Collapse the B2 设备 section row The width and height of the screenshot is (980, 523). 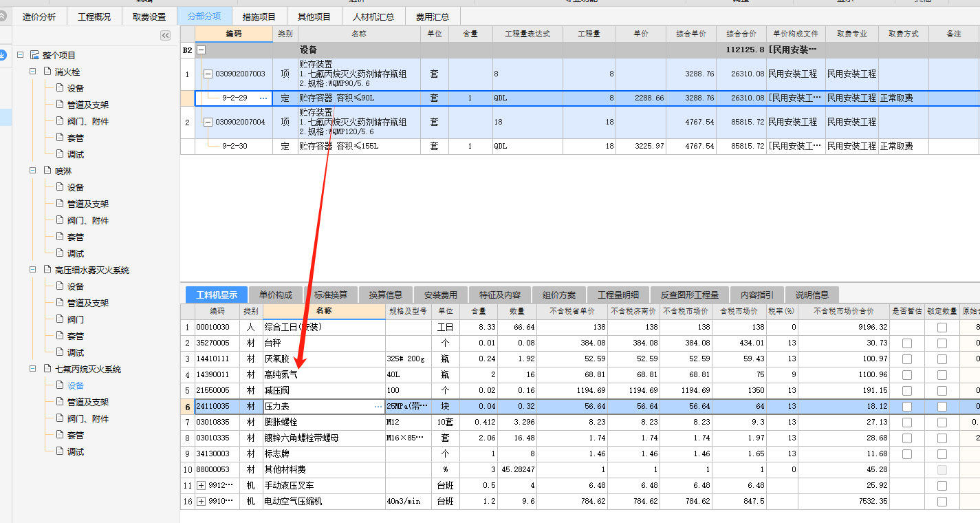[x=202, y=50]
